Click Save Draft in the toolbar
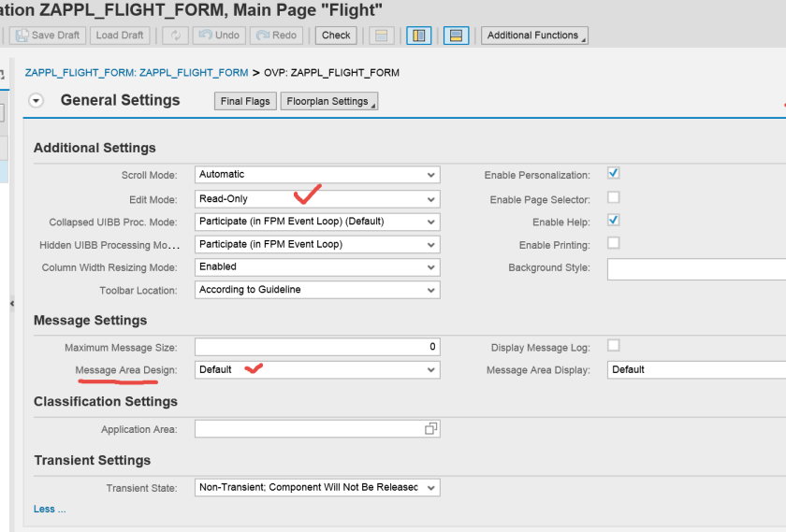 pos(47,36)
